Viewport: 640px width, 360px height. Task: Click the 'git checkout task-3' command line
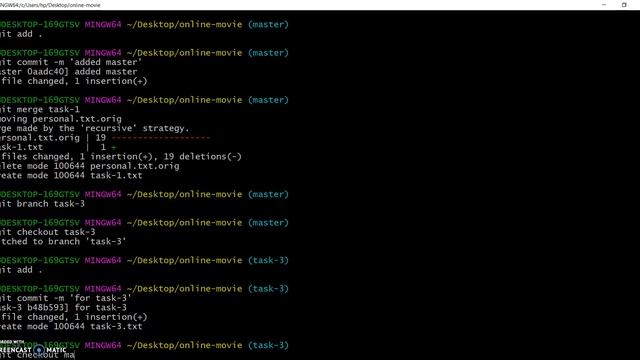(x=48, y=232)
